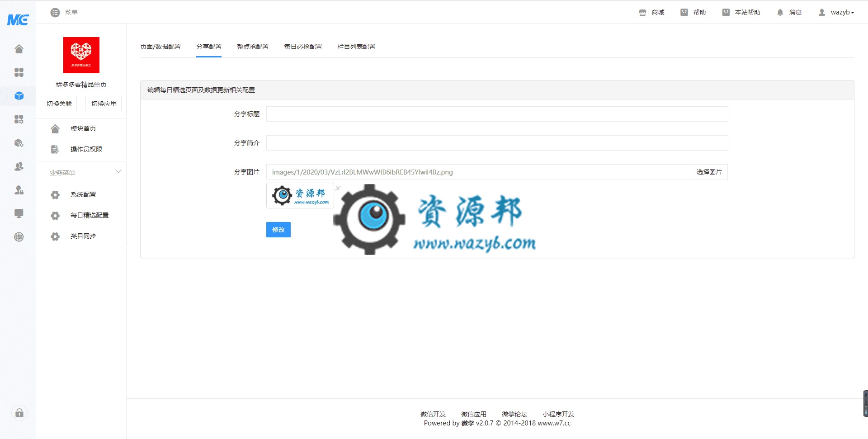
Task: Click the 商城 text link
Action: click(x=658, y=13)
